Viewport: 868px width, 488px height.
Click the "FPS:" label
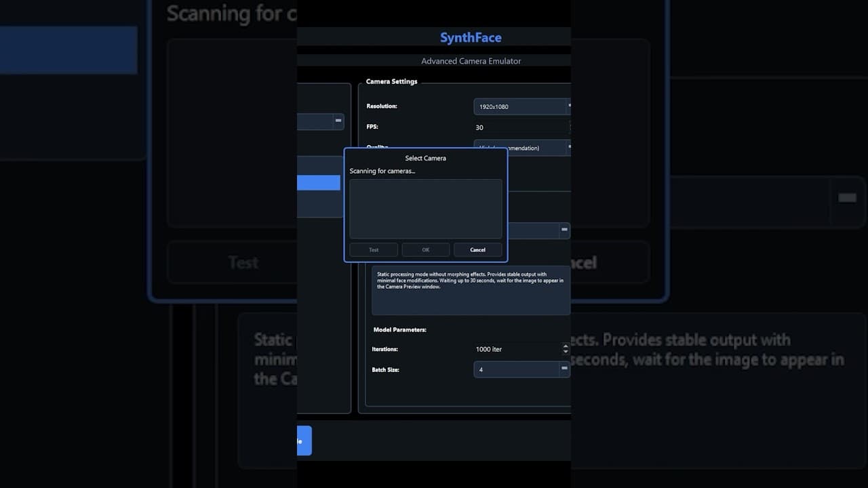point(372,127)
